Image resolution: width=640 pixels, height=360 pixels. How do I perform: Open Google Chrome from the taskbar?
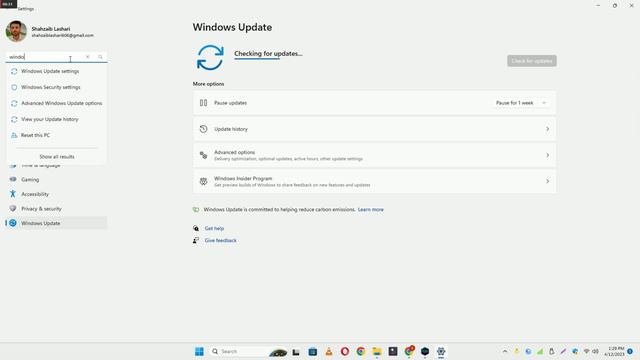[x=360, y=351]
